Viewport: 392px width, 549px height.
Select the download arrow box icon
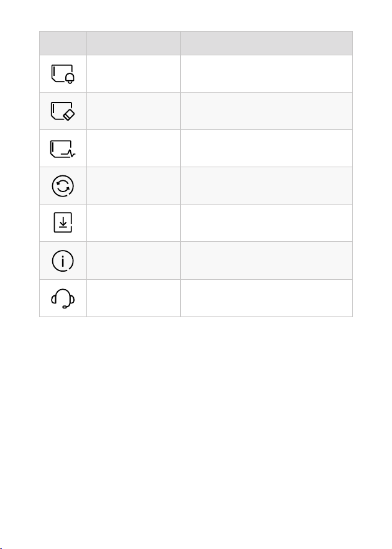63,223
